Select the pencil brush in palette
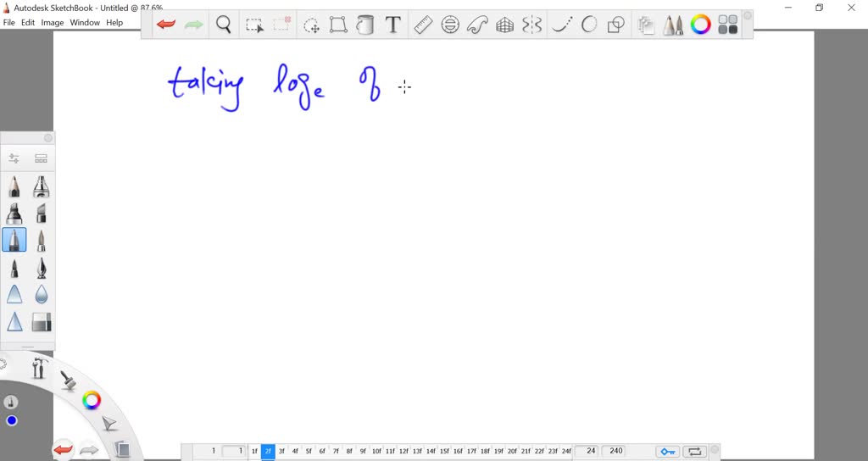The width and height of the screenshot is (868, 461). point(14,186)
